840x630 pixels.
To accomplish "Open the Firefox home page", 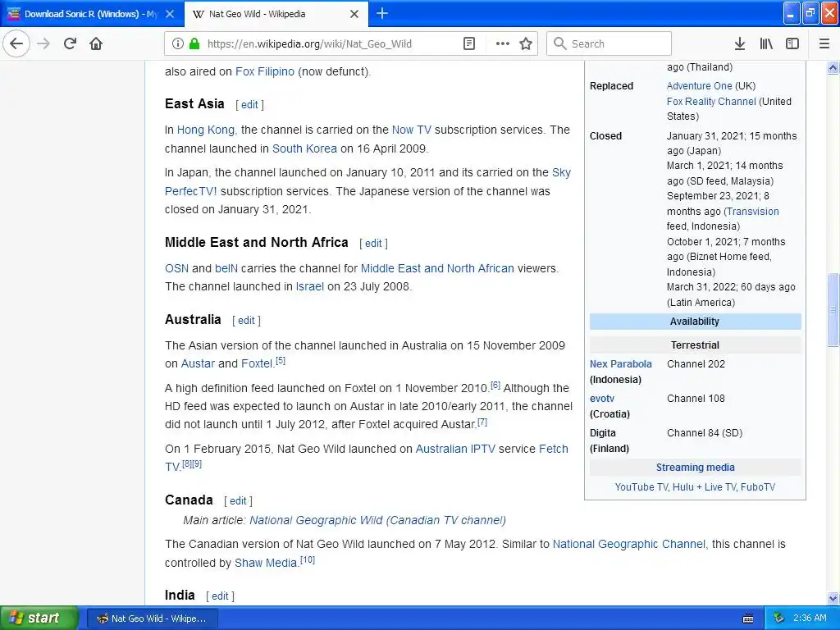I will tap(96, 43).
